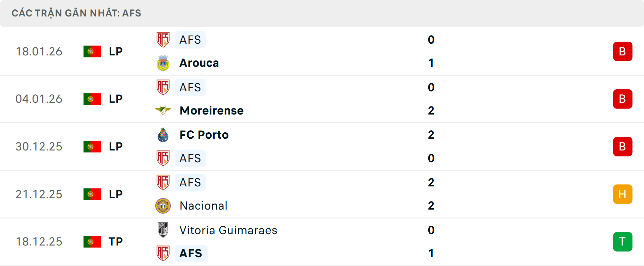Click the Vitoria Guimaraes club crest

tap(163, 230)
